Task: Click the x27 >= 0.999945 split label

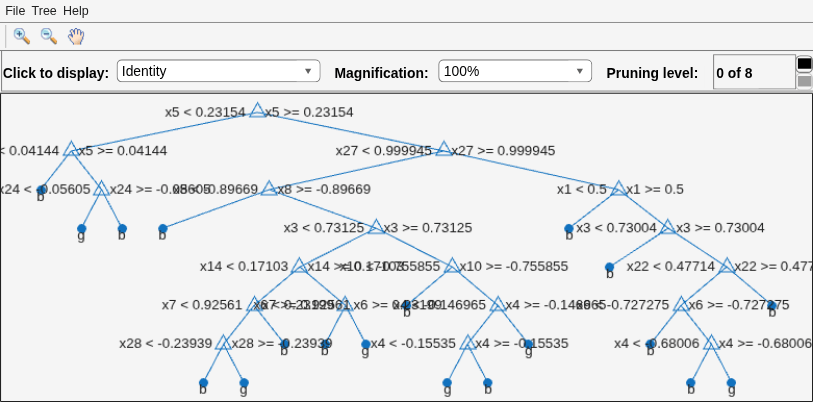Action: (x=503, y=150)
